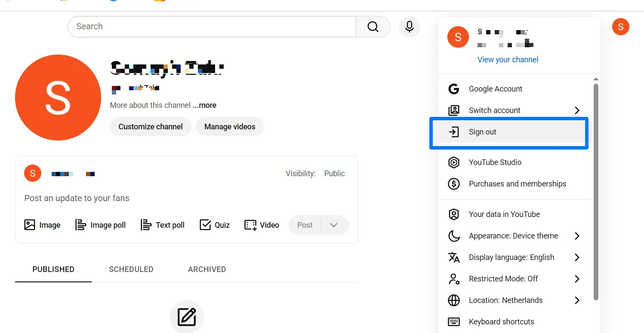This screenshot has width=644, height=333.
Task: Select the Quiz icon
Action: tap(205, 224)
